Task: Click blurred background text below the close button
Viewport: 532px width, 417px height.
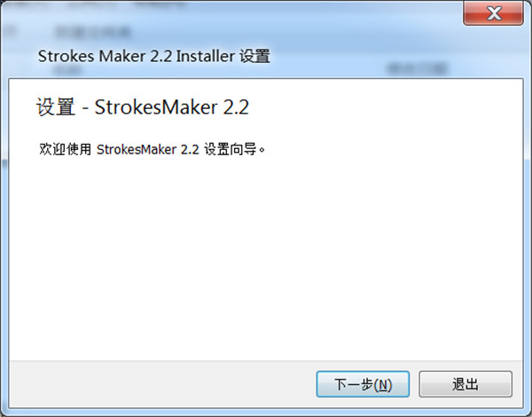Action: [417, 69]
